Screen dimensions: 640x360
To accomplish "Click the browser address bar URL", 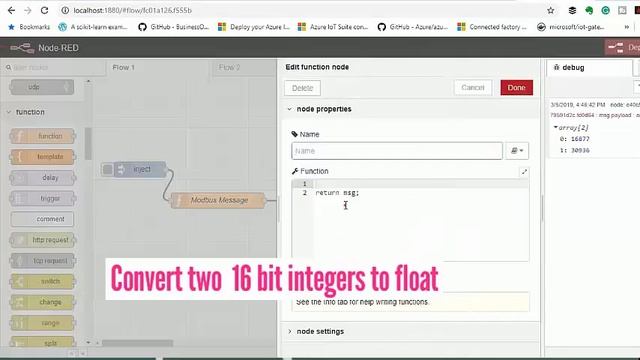I will pyautogui.click(x=133, y=10).
